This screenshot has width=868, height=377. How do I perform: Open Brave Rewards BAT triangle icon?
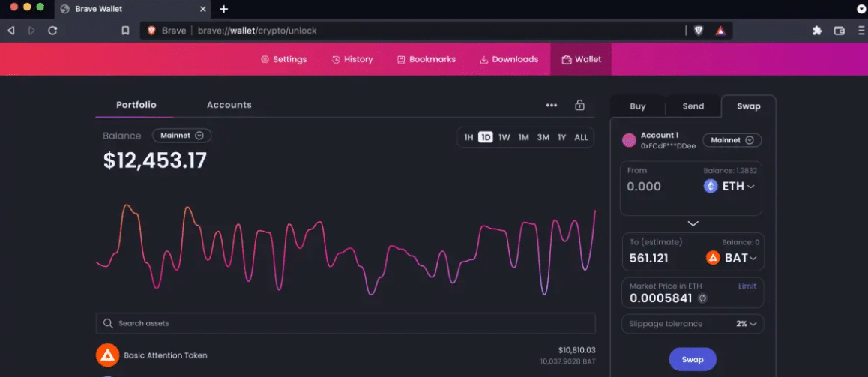[720, 31]
